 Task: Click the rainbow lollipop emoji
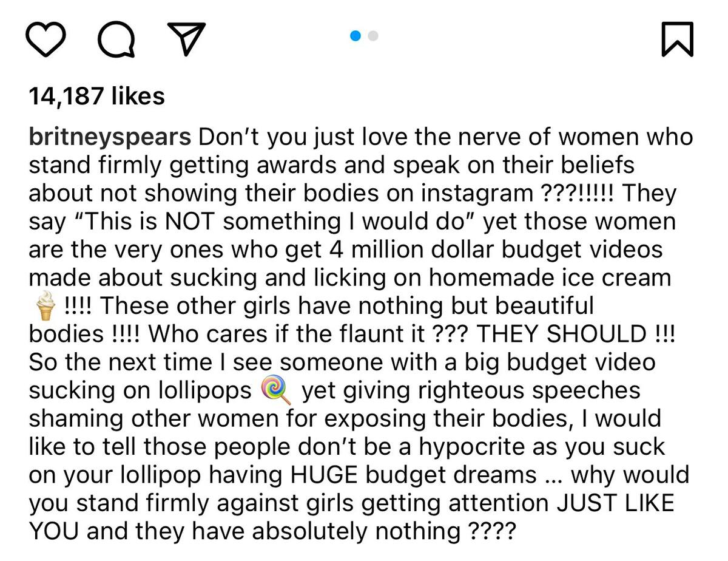point(276,390)
